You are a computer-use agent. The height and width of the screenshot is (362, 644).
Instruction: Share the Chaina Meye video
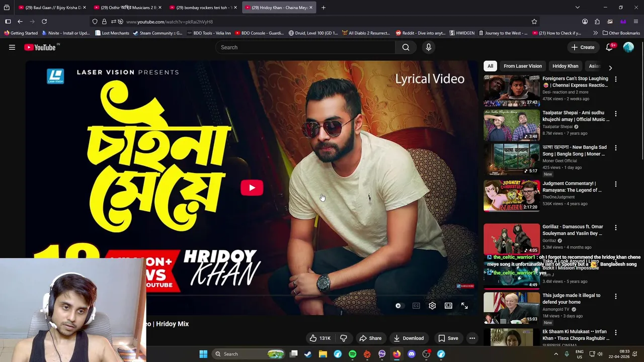(x=370, y=338)
